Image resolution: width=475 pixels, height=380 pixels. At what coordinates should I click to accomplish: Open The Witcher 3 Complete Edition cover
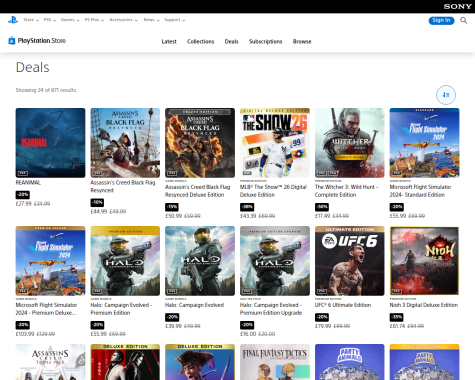point(350,143)
